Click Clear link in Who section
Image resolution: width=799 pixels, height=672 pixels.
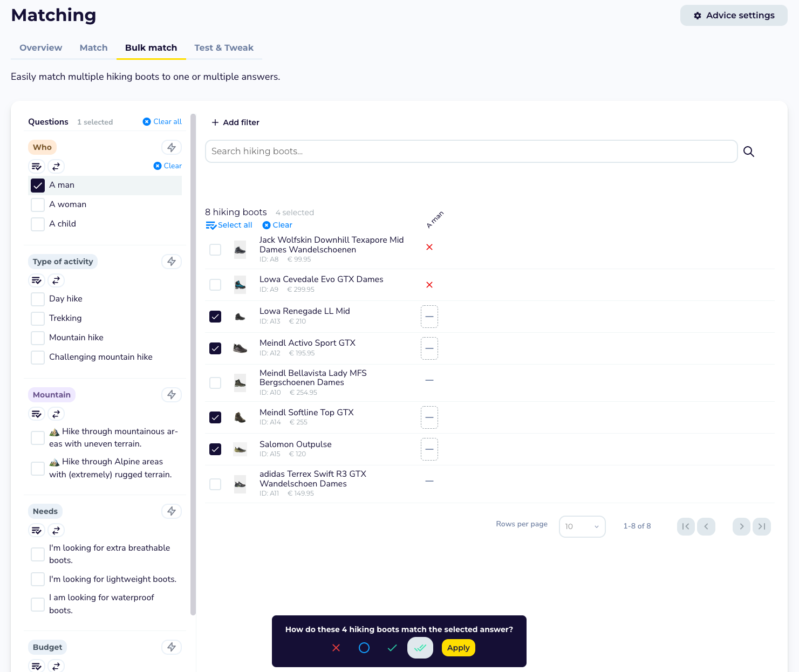(x=168, y=166)
